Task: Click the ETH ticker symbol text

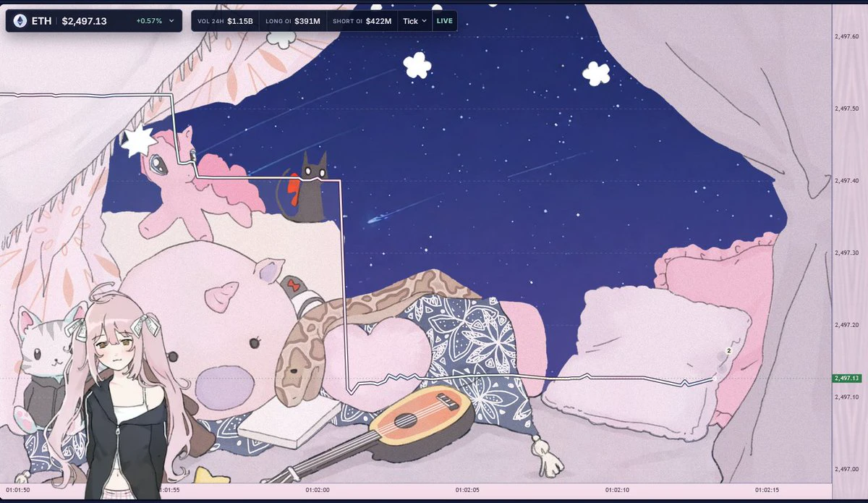Action: [x=41, y=21]
